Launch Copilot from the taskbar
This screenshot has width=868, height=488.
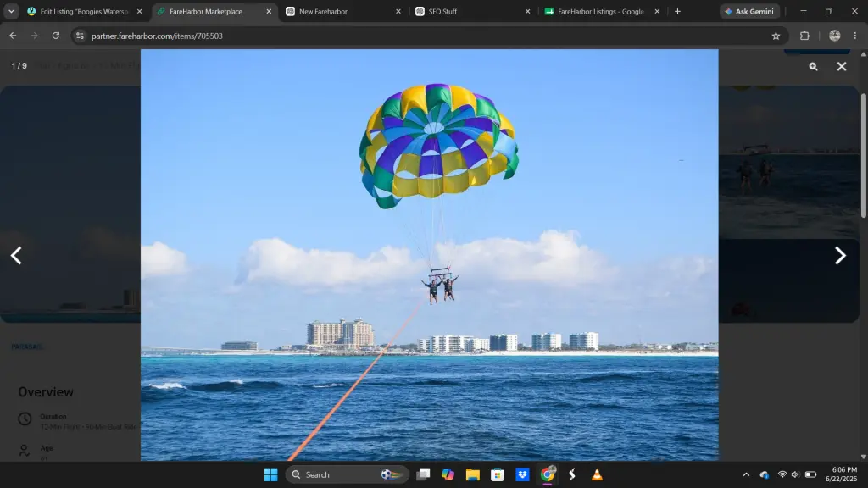(x=448, y=474)
